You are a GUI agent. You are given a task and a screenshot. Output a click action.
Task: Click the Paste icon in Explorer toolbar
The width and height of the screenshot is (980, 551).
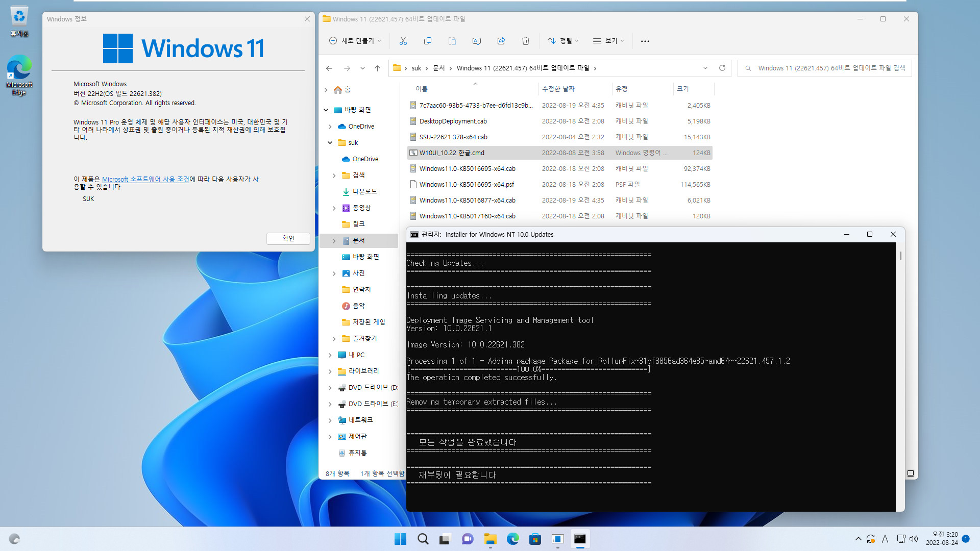coord(452,41)
